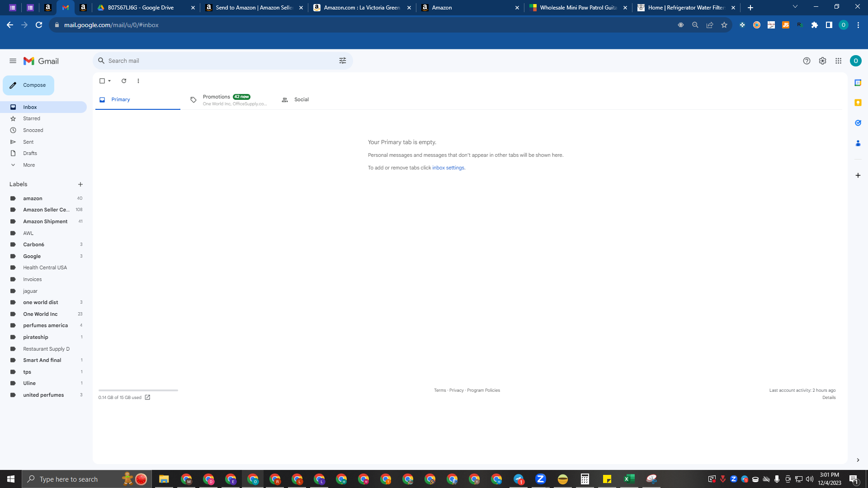Open the amazon label

(x=43, y=199)
